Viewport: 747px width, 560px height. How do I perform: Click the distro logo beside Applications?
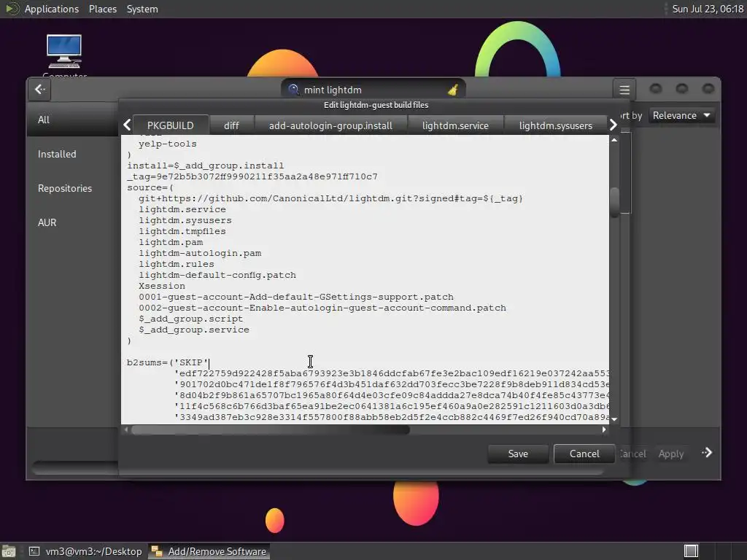(12, 9)
